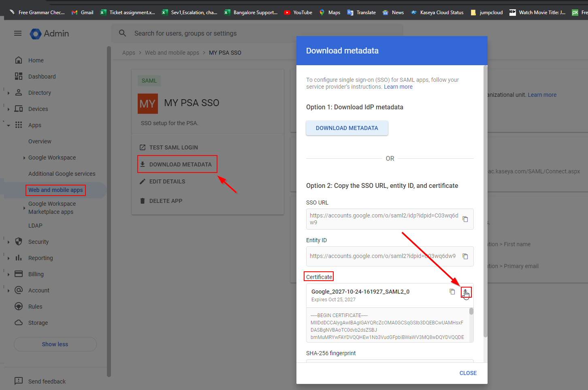The width and height of the screenshot is (588, 390).
Task: Click the Send feedback icon
Action: click(19, 381)
